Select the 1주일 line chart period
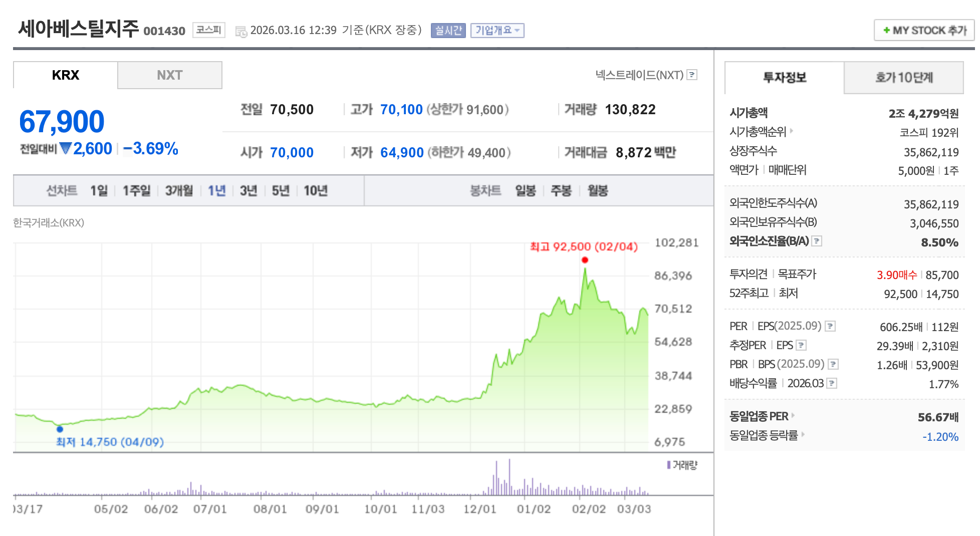This screenshot has height=536, width=980. tap(137, 191)
